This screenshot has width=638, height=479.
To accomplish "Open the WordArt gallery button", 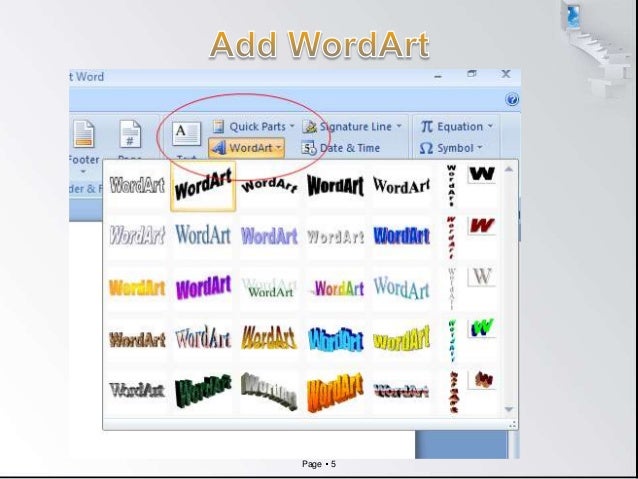I will tap(247, 148).
